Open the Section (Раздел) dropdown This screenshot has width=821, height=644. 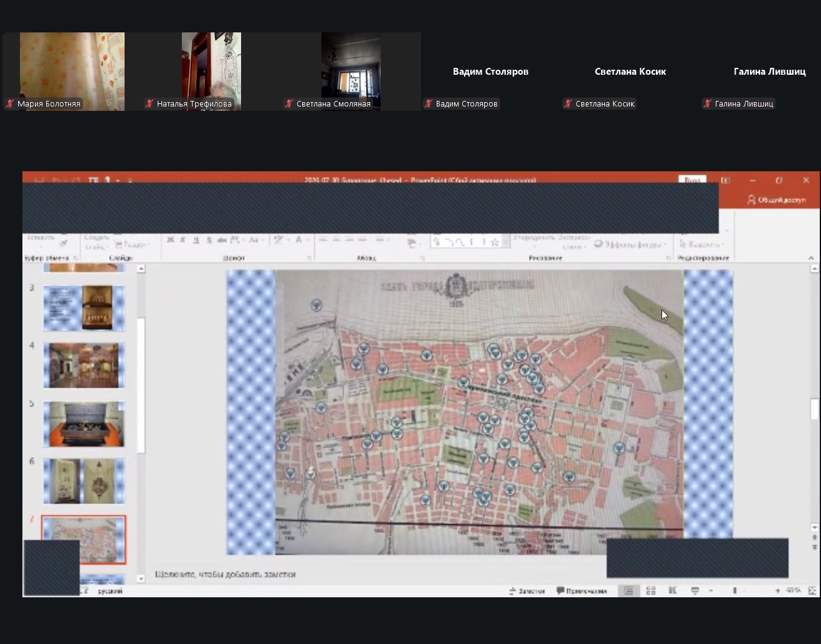coord(134,245)
